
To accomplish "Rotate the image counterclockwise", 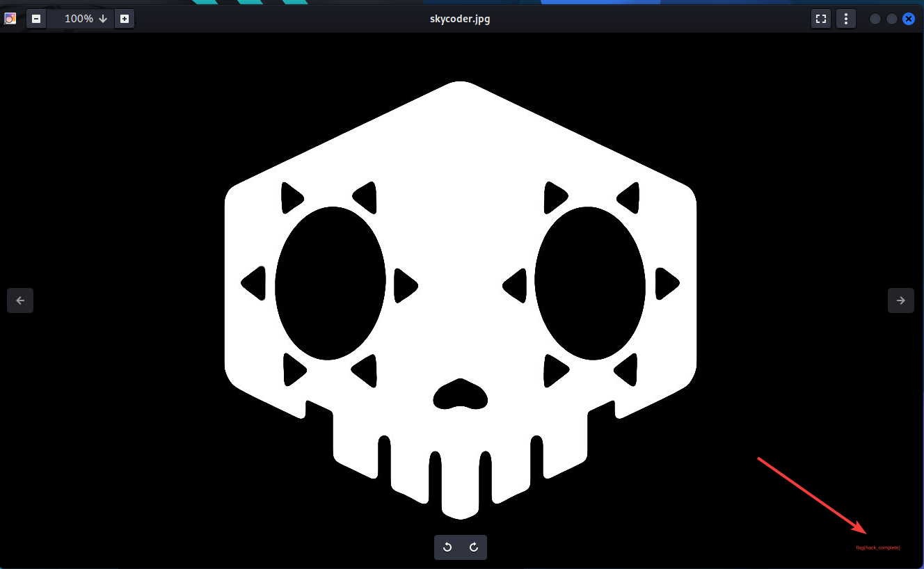I will (447, 547).
